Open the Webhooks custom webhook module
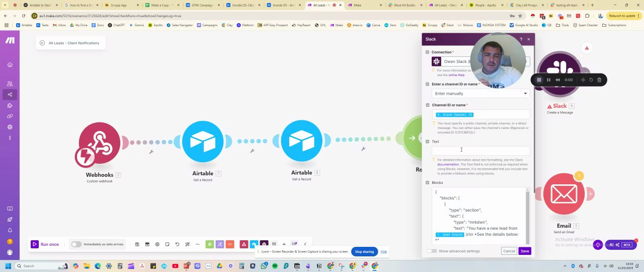644x272 pixels. [x=100, y=143]
